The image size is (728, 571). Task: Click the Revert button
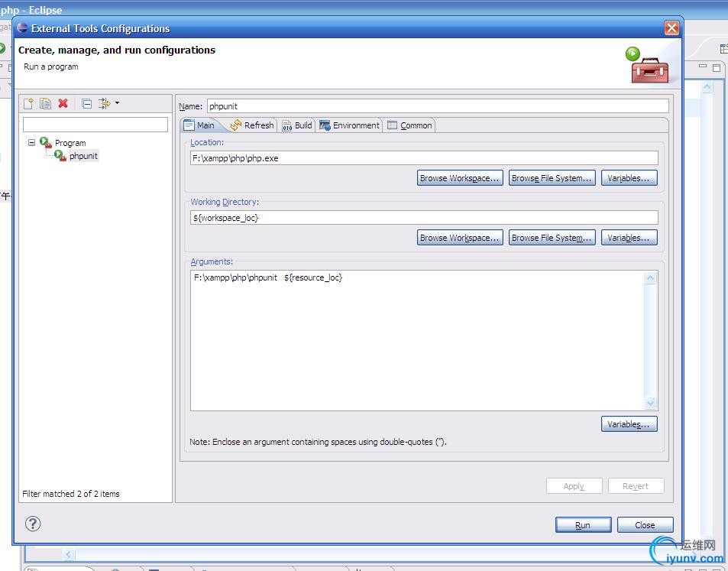[636, 486]
